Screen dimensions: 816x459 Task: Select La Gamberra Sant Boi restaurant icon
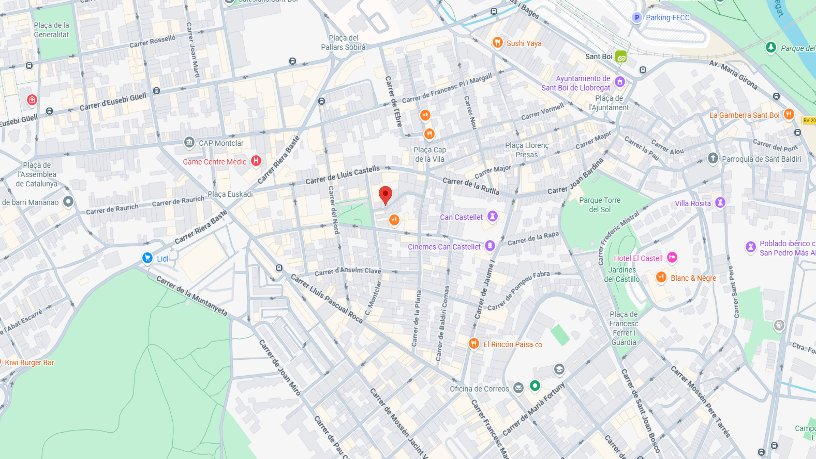(x=789, y=114)
